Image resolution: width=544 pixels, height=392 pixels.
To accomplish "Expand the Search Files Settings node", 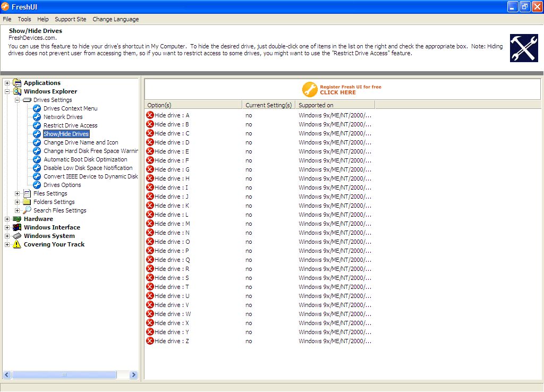I will [17, 210].
